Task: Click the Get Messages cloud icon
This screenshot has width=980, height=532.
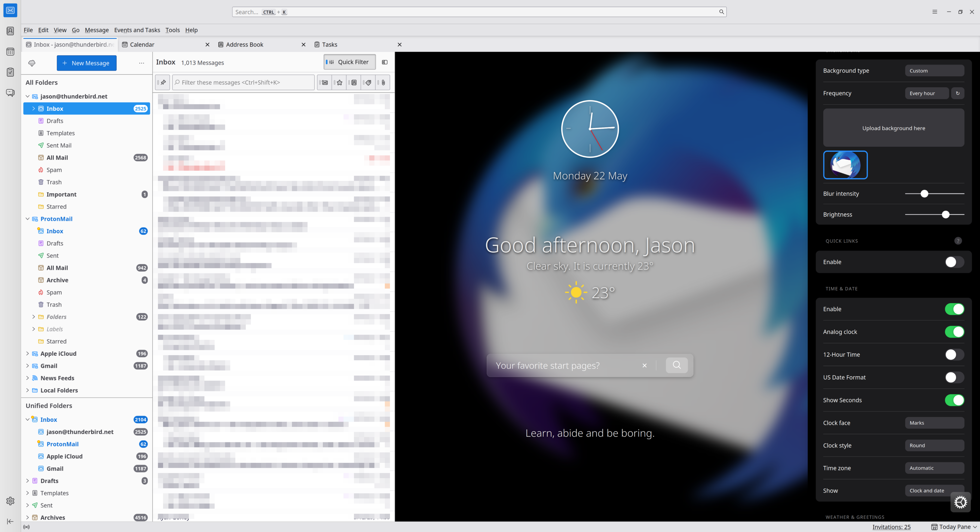Action: click(32, 63)
